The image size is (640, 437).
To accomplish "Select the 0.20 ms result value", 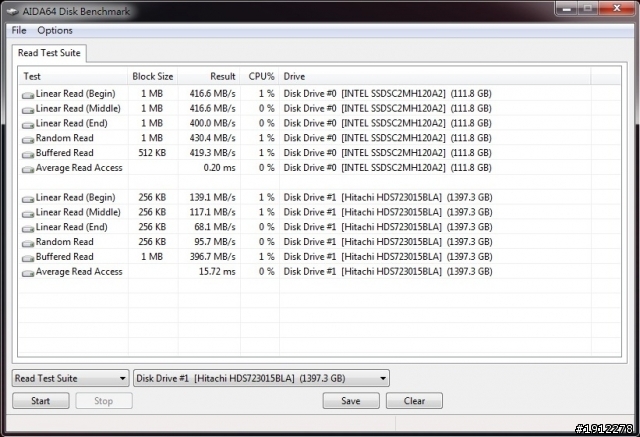I will tap(220, 168).
